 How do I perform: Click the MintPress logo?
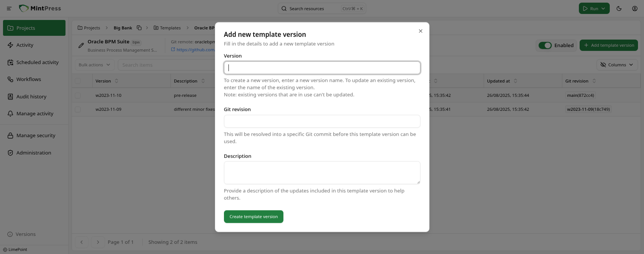coord(40,8)
